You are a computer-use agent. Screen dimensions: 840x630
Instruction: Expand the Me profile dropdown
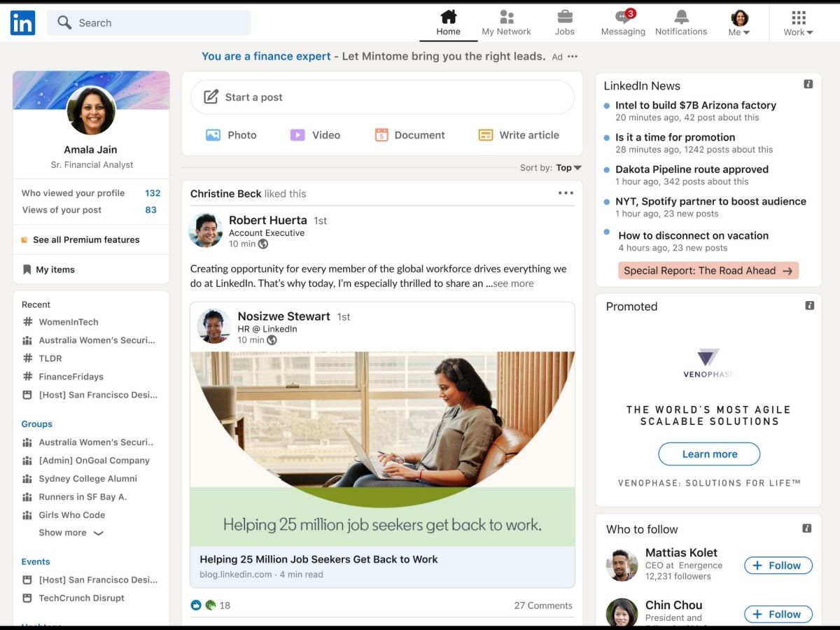pos(739,23)
